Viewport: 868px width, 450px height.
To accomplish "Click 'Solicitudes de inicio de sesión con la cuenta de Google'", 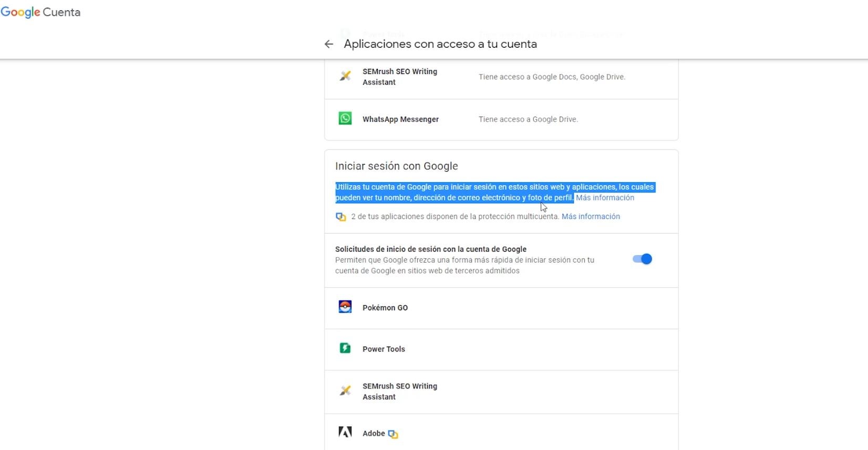I will 431,249.
